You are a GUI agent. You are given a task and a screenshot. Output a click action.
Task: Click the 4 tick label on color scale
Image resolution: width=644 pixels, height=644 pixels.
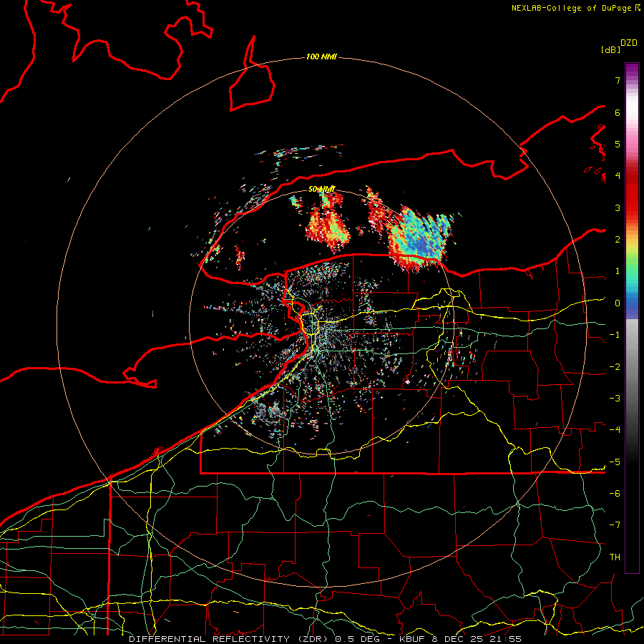pos(618,176)
